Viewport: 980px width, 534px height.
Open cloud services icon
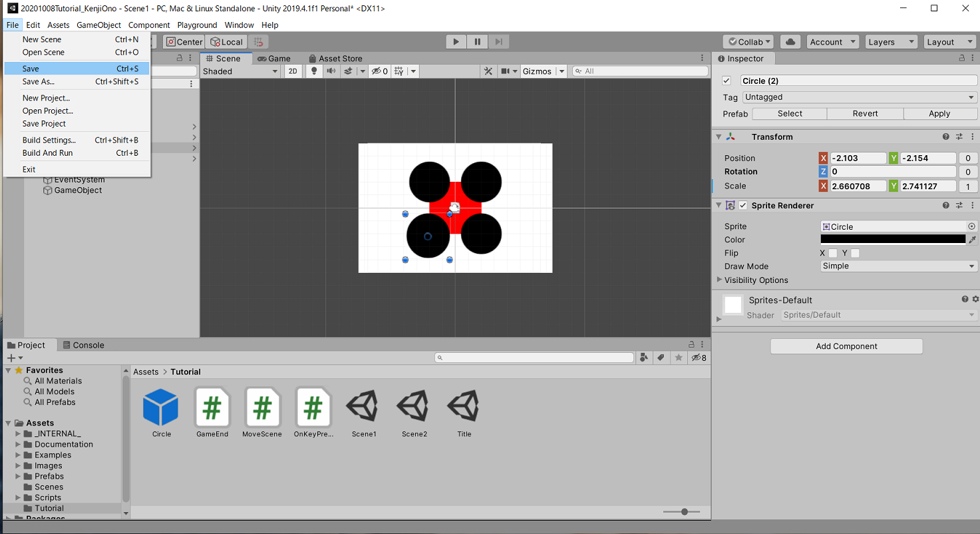pyautogui.click(x=790, y=42)
